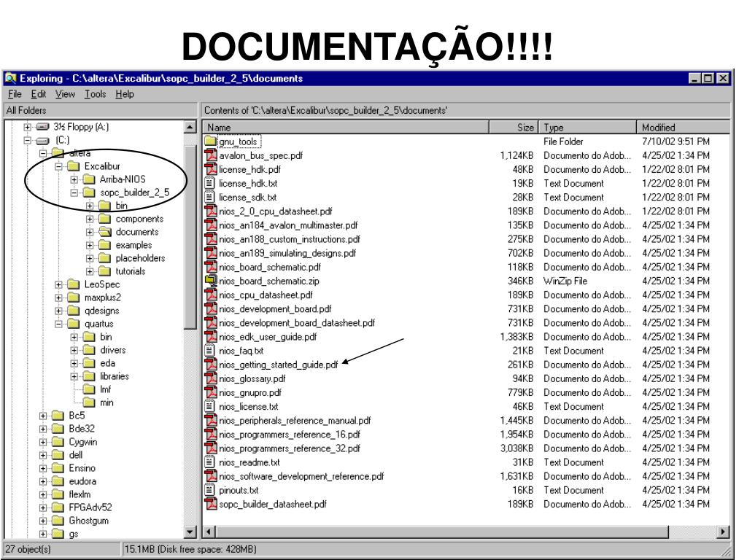Collapse the quartus folder tree node
Screen dimensions: 747x560
[x=60, y=324]
